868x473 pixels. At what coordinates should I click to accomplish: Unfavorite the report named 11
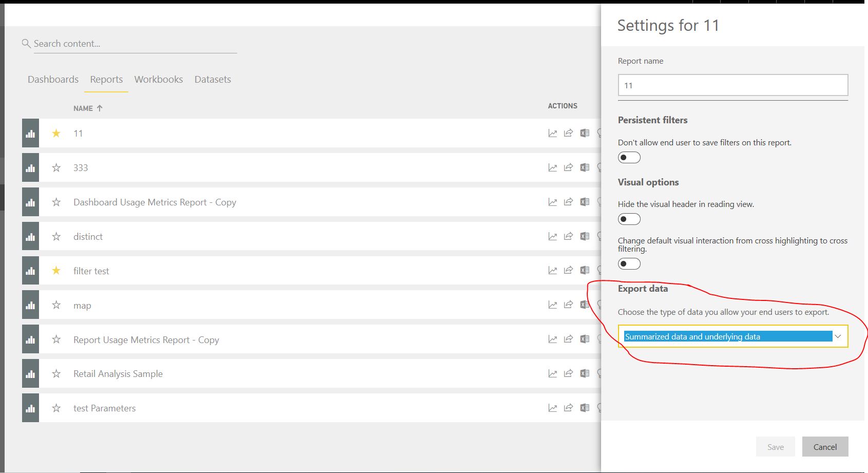click(x=56, y=134)
